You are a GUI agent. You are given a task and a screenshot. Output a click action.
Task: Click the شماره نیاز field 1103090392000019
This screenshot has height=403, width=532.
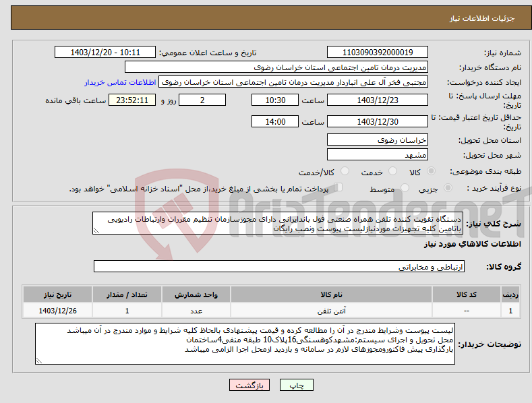tap(378, 53)
